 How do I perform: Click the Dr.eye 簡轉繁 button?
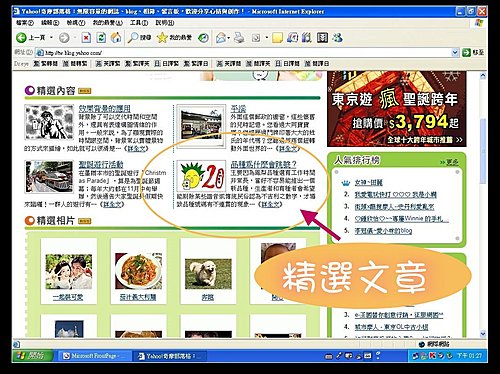click(75, 63)
